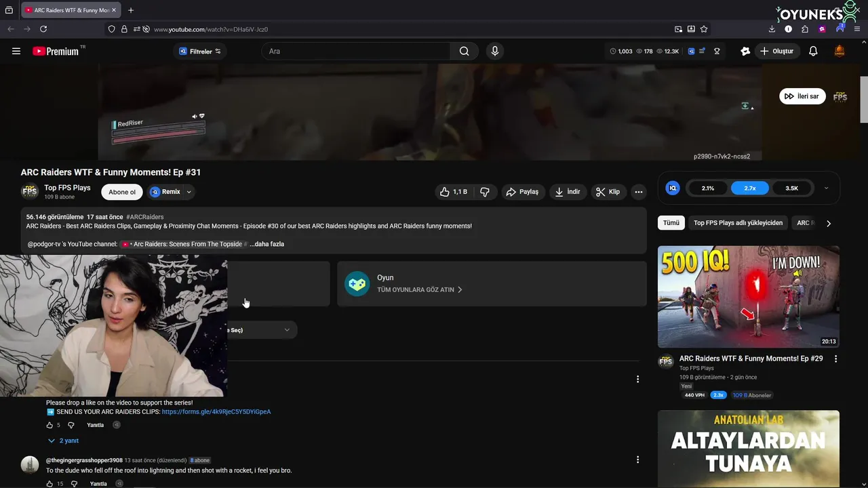Click the AI sparkle icon beside Oluştur
The image size is (868, 488).
(745, 51)
